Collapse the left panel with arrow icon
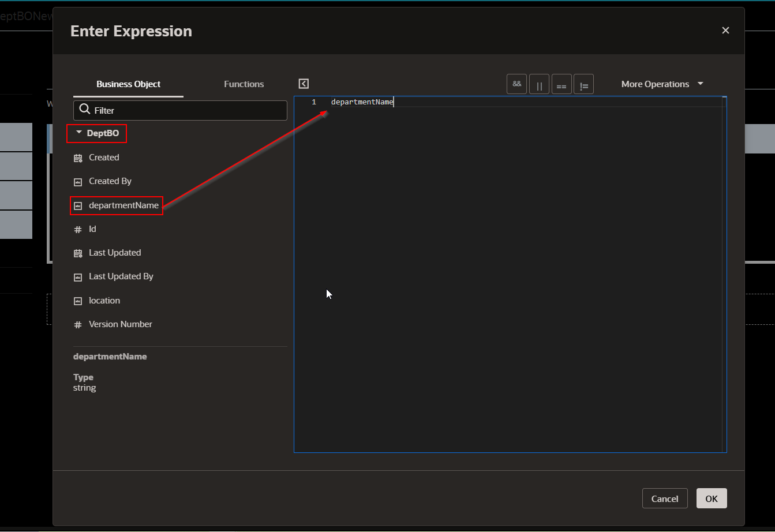This screenshot has width=775, height=532. pyautogui.click(x=304, y=84)
